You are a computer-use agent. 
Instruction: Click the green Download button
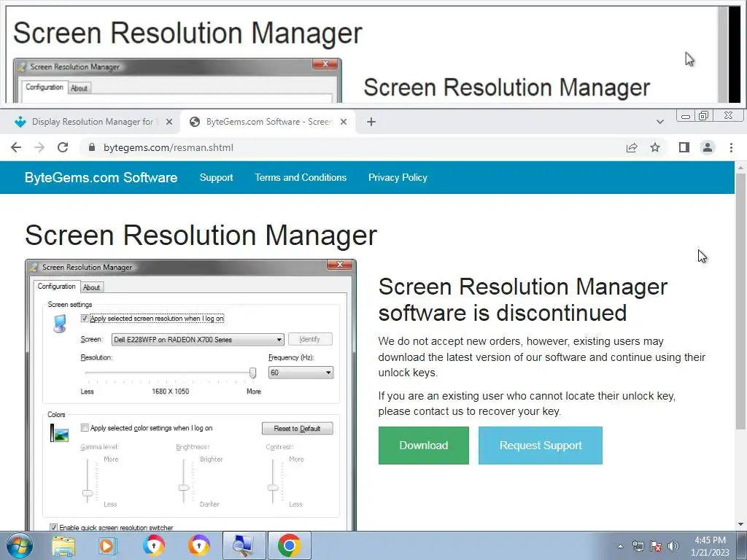[424, 446]
